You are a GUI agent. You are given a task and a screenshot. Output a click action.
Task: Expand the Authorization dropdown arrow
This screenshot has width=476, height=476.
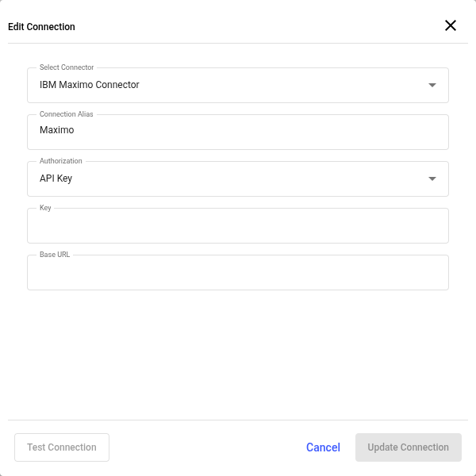pyautogui.click(x=432, y=178)
